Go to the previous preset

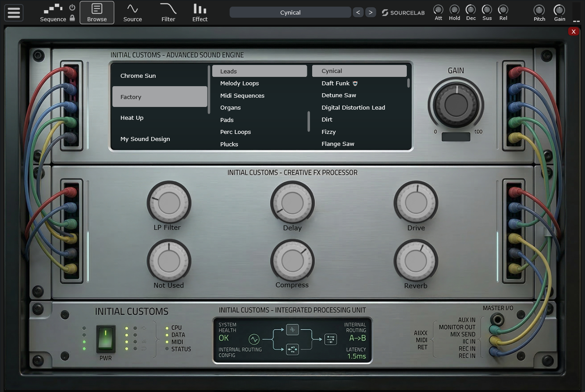click(x=358, y=12)
